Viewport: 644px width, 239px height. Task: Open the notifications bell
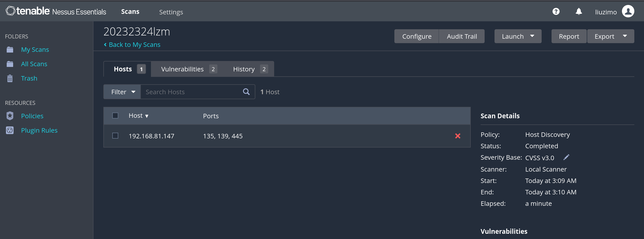click(x=579, y=12)
